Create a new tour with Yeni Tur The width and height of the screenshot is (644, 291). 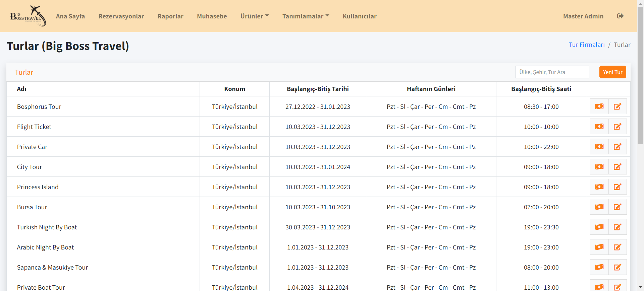click(612, 72)
